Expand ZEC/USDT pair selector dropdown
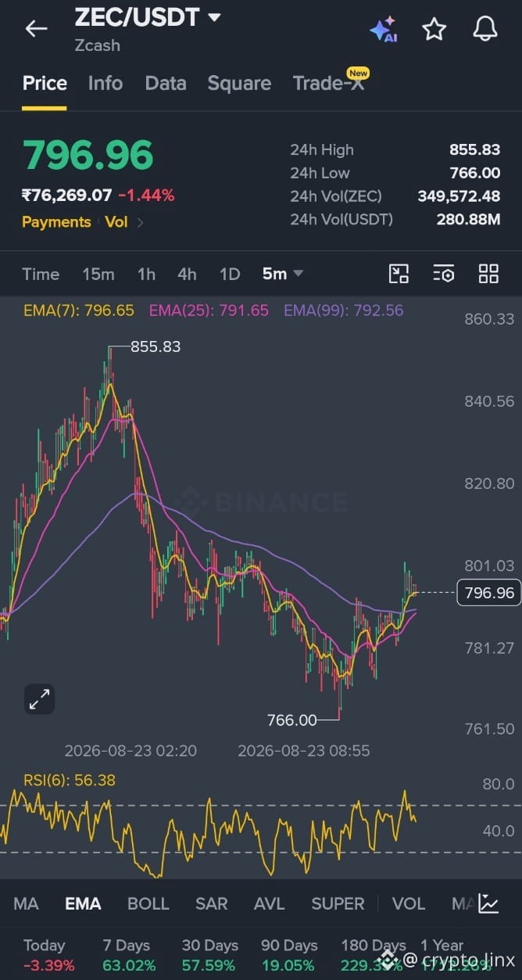This screenshot has width=522, height=980. click(x=213, y=16)
